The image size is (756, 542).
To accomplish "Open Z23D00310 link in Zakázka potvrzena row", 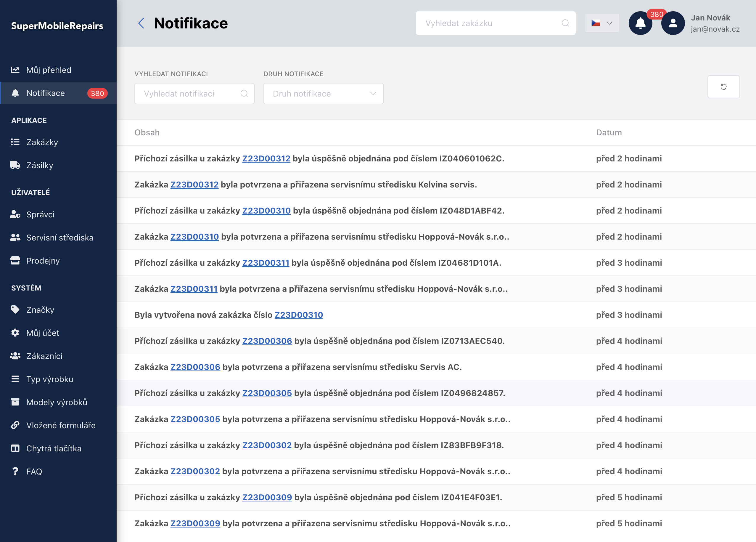I will tap(195, 237).
